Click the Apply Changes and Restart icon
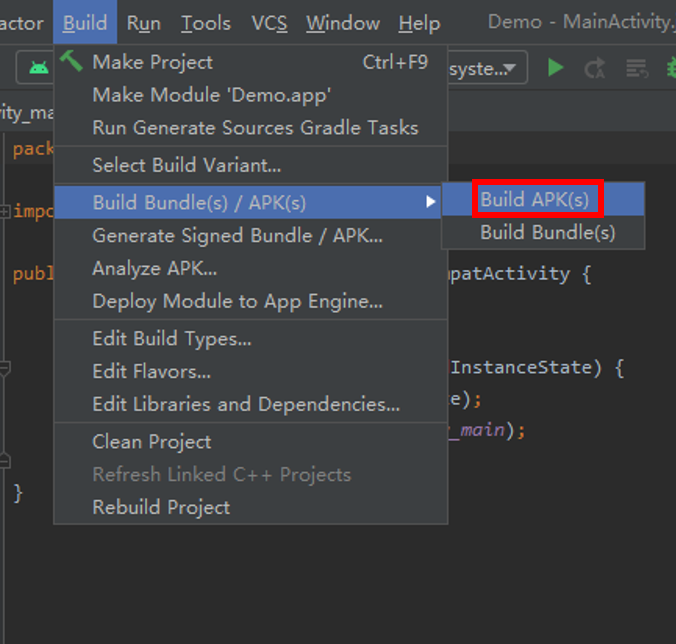Image resolution: width=676 pixels, height=644 pixels. (x=595, y=68)
